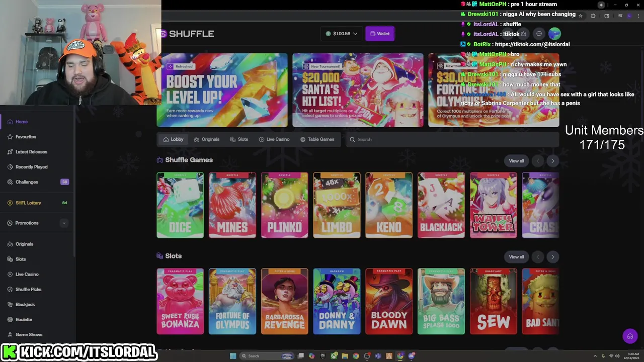The width and height of the screenshot is (644, 362).
Task: Switch to the Table Games tab
Action: (317, 139)
